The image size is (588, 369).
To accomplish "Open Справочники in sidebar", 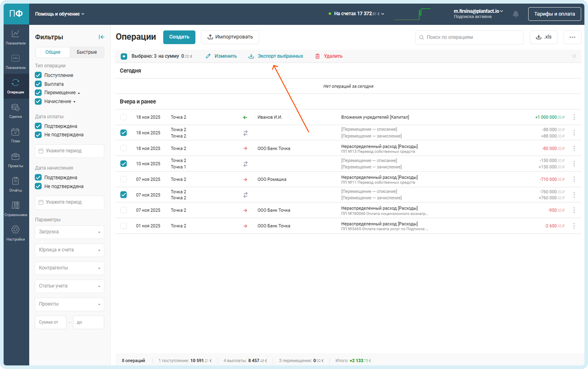I will [x=15, y=208].
